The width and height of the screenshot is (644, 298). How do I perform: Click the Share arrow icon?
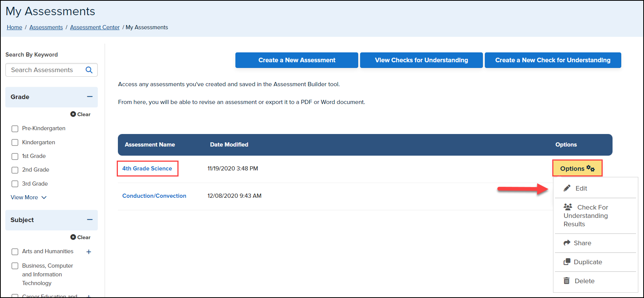coord(567,243)
